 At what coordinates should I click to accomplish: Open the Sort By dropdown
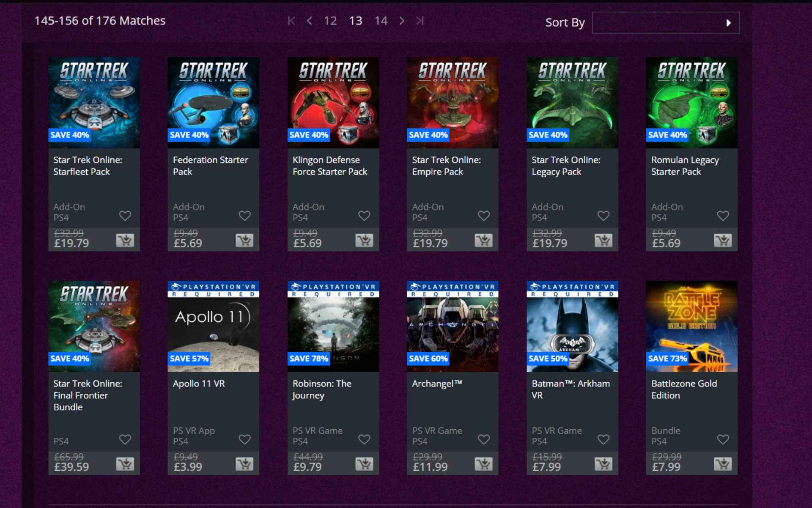[x=666, y=23]
